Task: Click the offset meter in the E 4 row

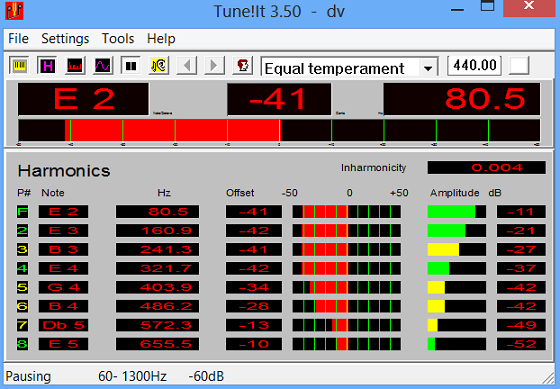Action: point(346,268)
